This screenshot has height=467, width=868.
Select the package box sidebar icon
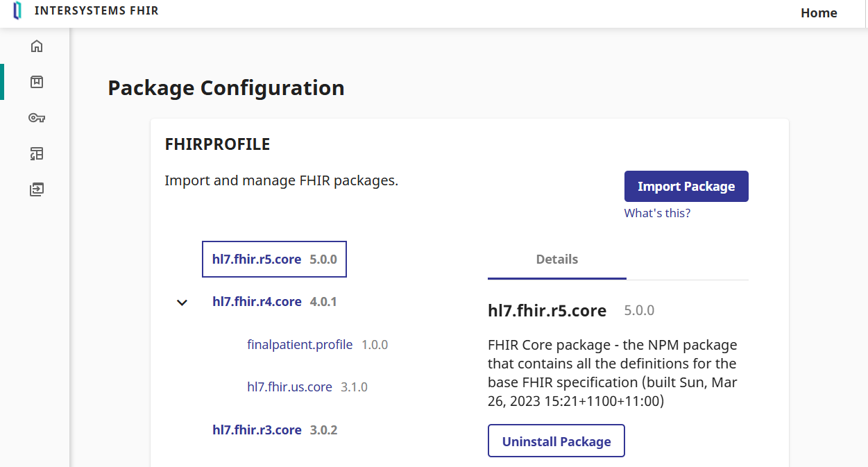coord(37,82)
